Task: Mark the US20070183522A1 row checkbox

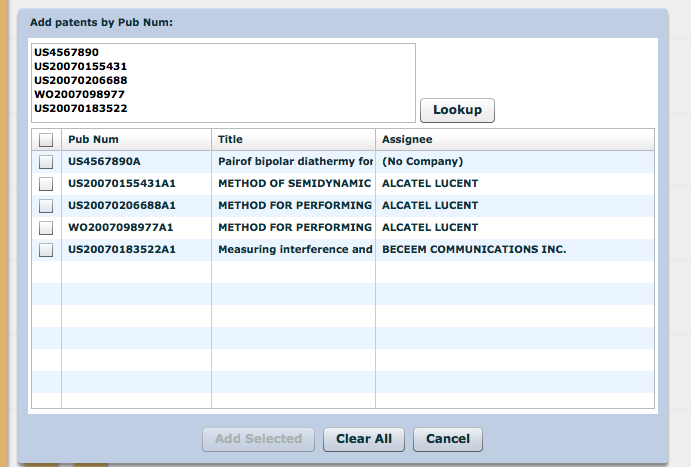Action: [46, 250]
